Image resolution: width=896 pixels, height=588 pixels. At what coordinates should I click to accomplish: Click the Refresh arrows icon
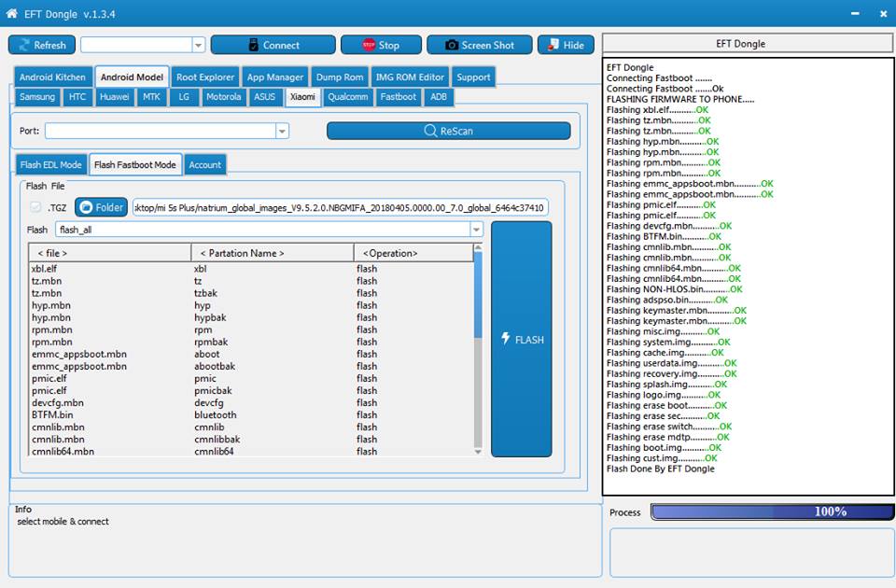24,45
